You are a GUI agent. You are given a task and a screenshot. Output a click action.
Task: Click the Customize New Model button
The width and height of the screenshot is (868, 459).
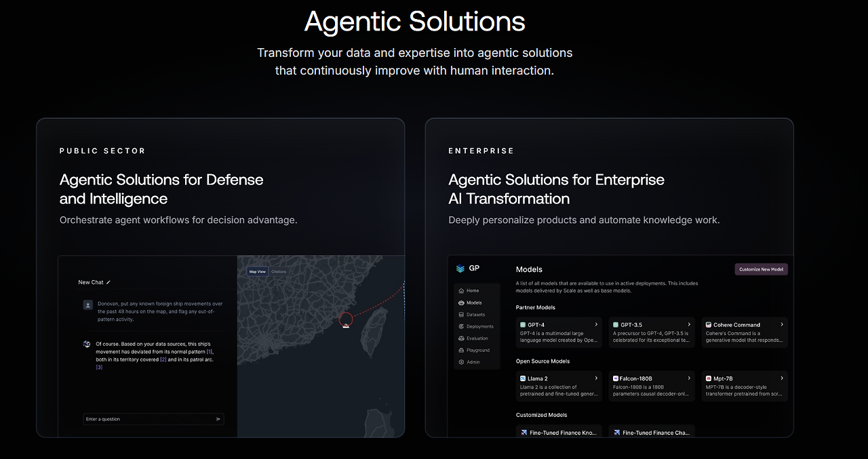(761, 268)
